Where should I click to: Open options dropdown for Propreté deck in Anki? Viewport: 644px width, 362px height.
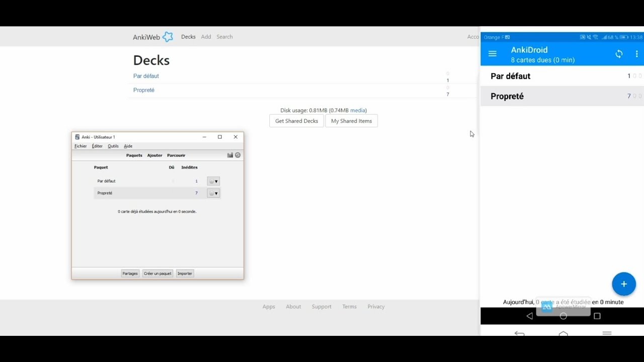coord(213,193)
